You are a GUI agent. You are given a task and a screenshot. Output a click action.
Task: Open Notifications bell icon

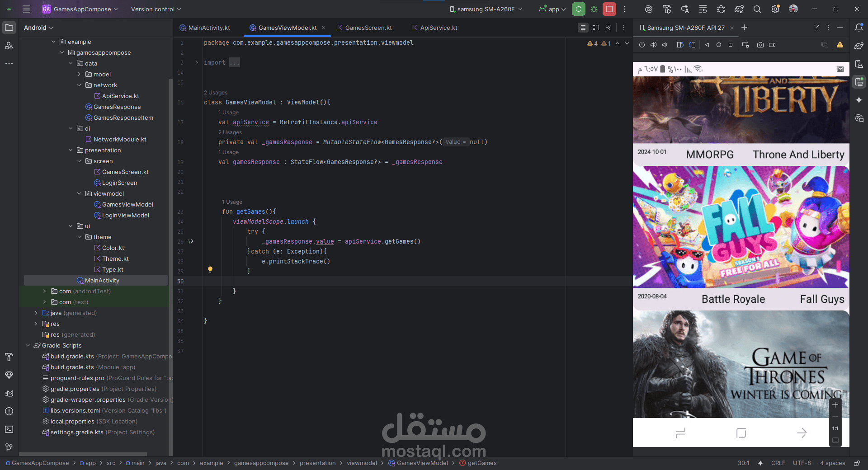pyautogui.click(x=859, y=28)
